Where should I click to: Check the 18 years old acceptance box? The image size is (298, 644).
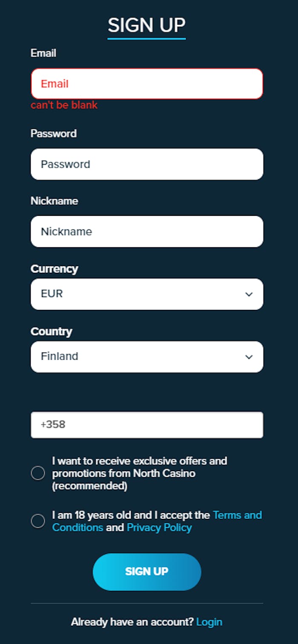(x=38, y=521)
